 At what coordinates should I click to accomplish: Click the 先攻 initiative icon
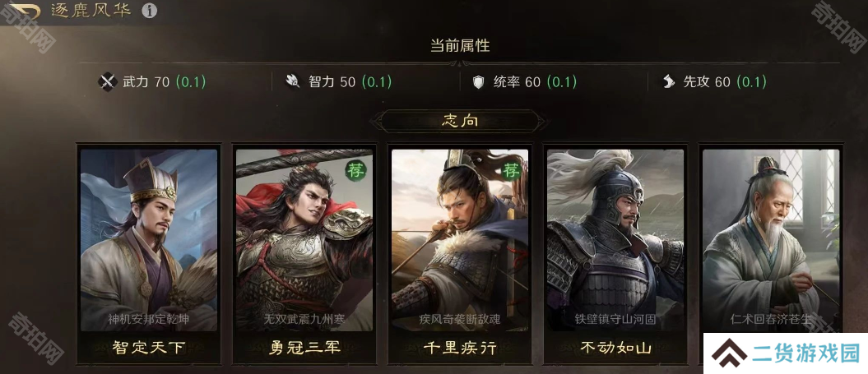point(669,82)
